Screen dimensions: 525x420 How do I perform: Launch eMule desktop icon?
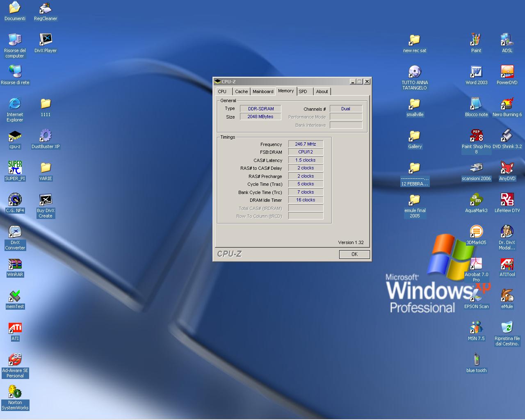pos(507,299)
